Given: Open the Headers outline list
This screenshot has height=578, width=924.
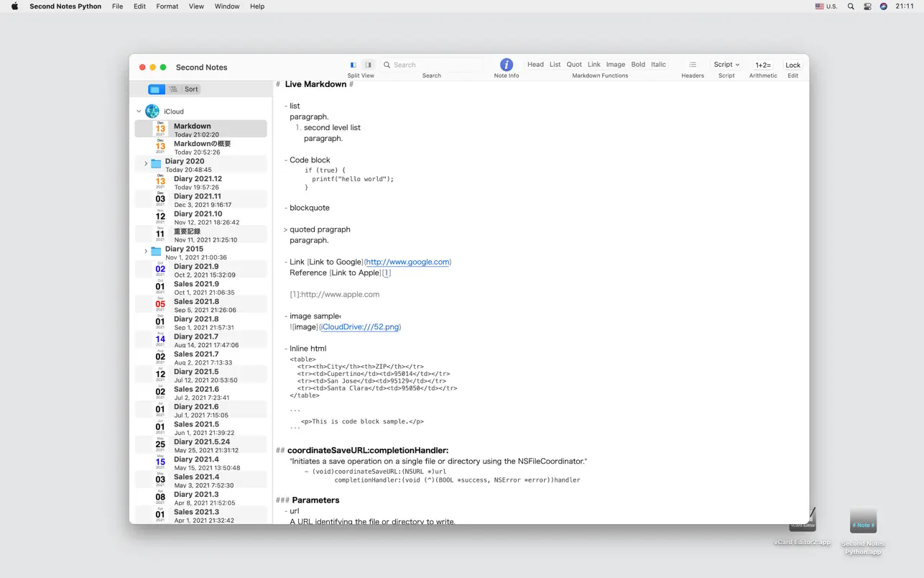Looking at the screenshot, I should (x=692, y=65).
